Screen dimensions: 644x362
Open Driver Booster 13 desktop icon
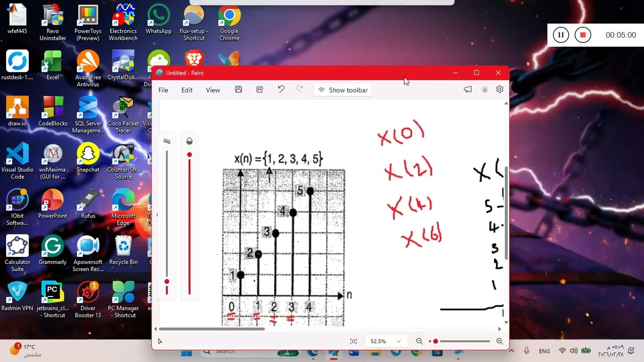click(88, 300)
